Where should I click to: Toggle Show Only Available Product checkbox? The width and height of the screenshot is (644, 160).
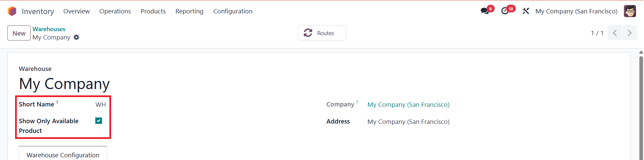pyautogui.click(x=99, y=121)
